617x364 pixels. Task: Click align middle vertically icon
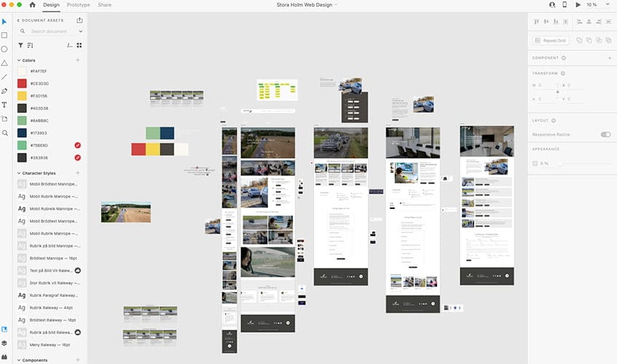(x=546, y=22)
